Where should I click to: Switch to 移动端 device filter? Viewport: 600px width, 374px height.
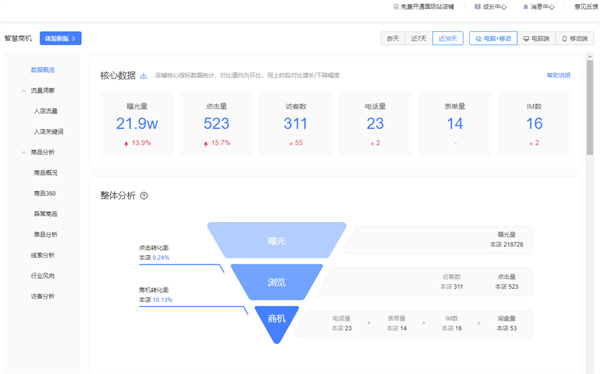575,38
